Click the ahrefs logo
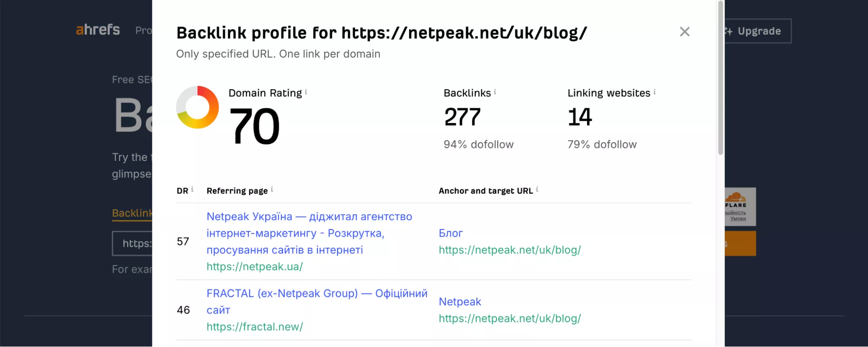Screen dimensions: 868x347 point(98,29)
